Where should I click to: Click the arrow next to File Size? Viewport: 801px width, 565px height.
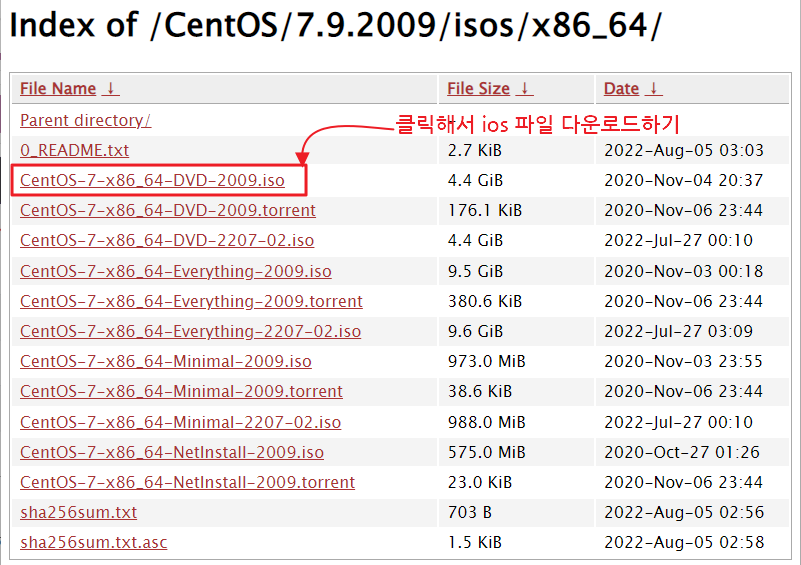[x=524, y=88]
